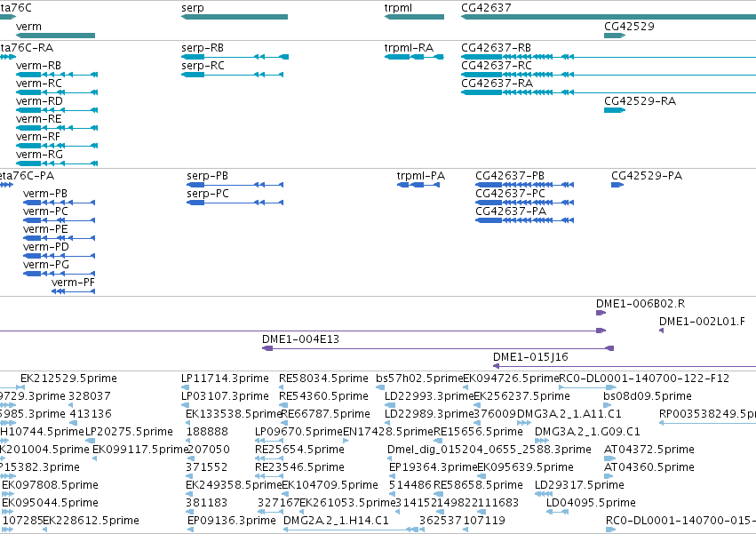Select EST bs08d09.5prime
756x534 pixels.
pyautogui.click(x=647, y=396)
